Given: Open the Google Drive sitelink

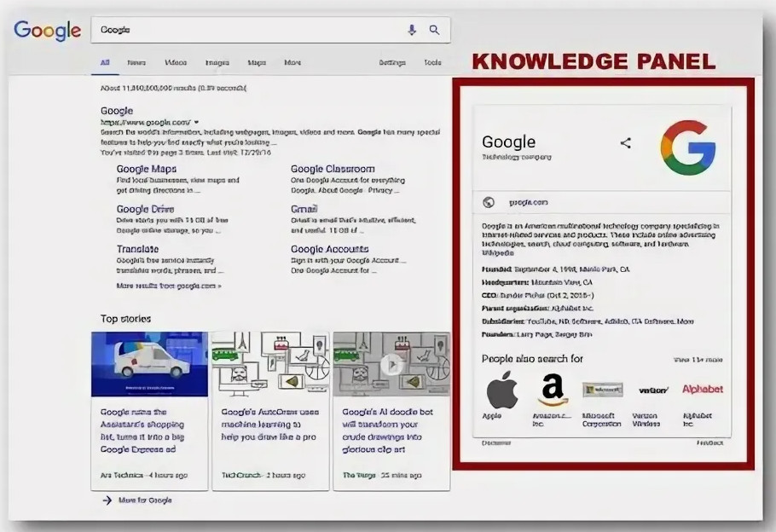Looking at the screenshot, I should (x=146, y=210).
